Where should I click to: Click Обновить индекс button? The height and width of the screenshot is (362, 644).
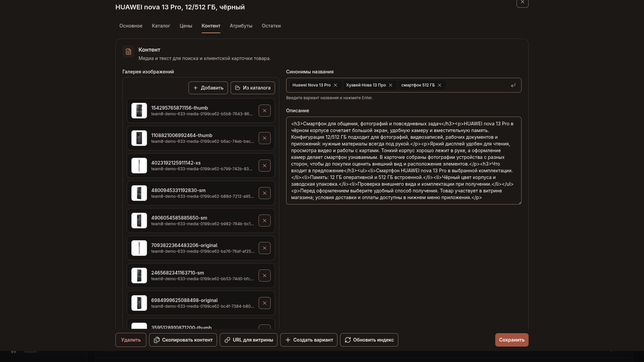coord(369,340)
